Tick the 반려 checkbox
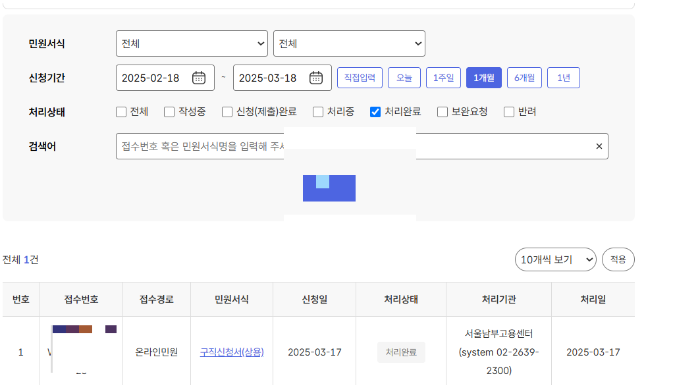 [509, 112]
